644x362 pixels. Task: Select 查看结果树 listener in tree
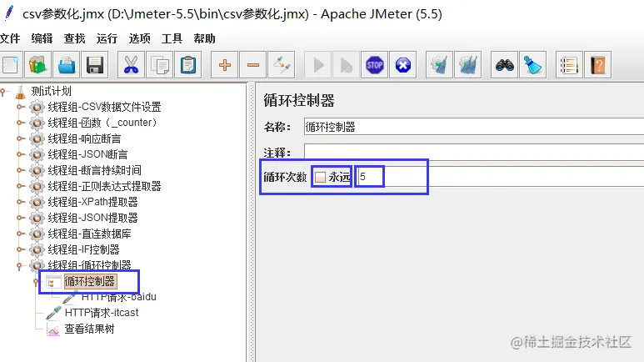(x=89, y=329)
